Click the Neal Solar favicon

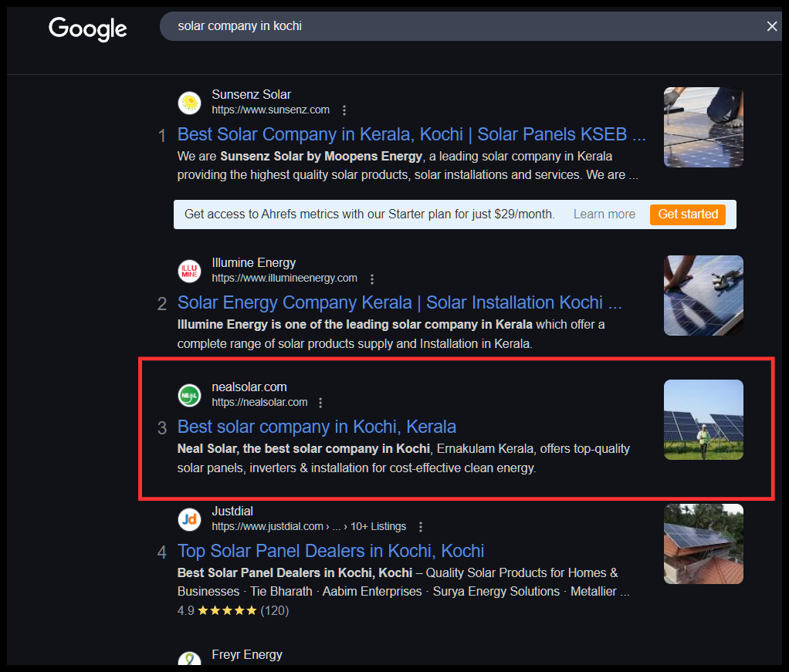[x=190, y=395]
